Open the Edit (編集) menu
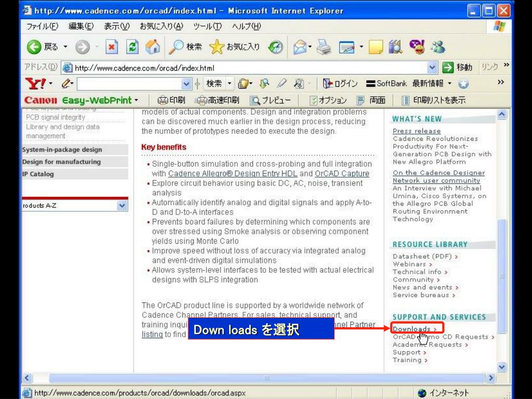The height and width of the screenshot is (399, 532). click(81, 26)
